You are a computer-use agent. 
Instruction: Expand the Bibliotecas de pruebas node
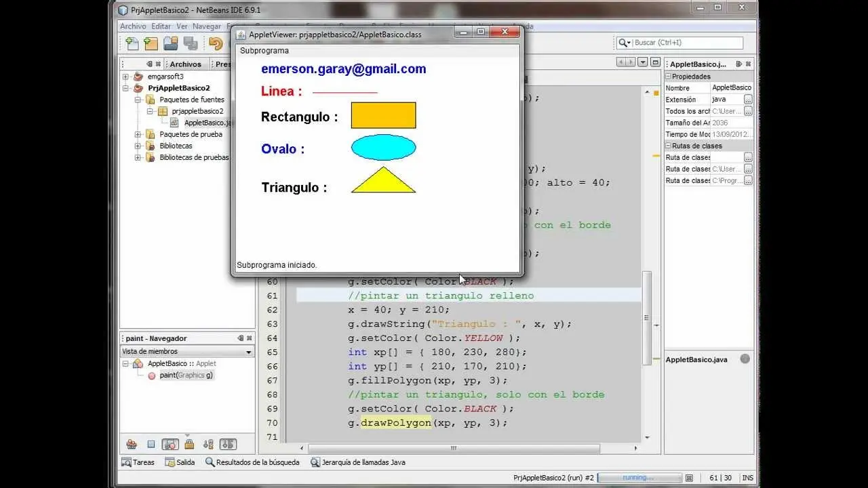click(x=138, y=157)
